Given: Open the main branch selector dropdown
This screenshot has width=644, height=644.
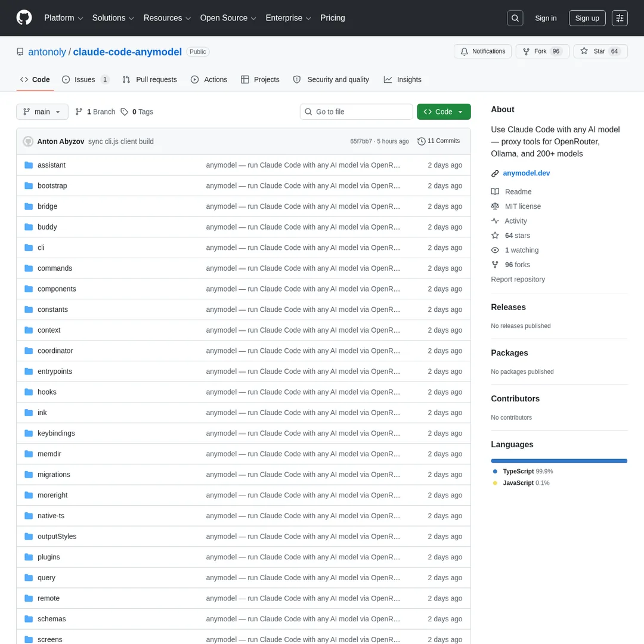Looking at the screenshot, I should (42, 112).
